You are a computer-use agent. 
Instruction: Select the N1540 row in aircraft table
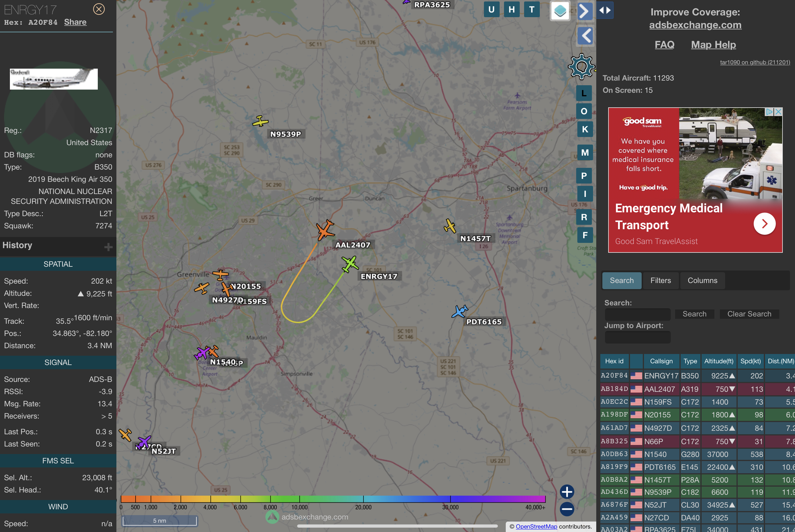click(x=698, y=454)
